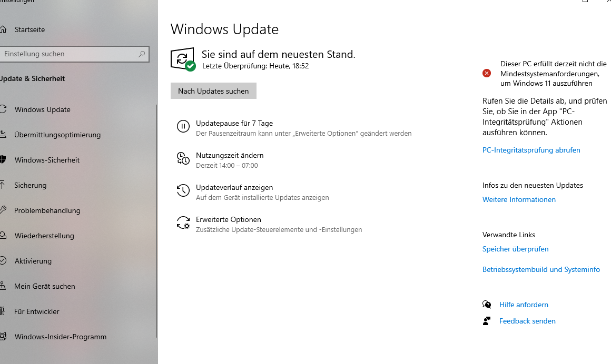
Task: Focus the Einstellung suchen search field
Action: point(73,54)
